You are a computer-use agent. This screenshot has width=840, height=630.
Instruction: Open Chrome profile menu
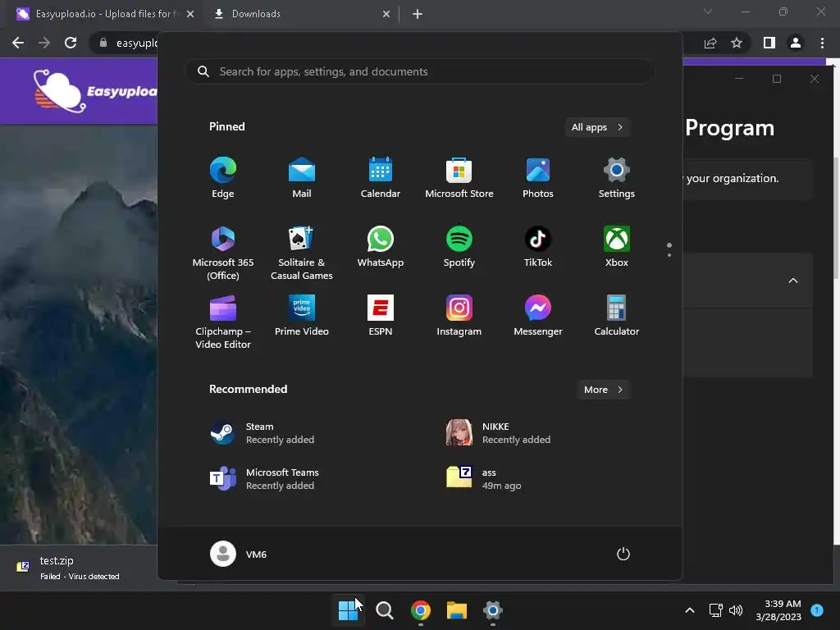pyautogui.click(x=796, y=43)
